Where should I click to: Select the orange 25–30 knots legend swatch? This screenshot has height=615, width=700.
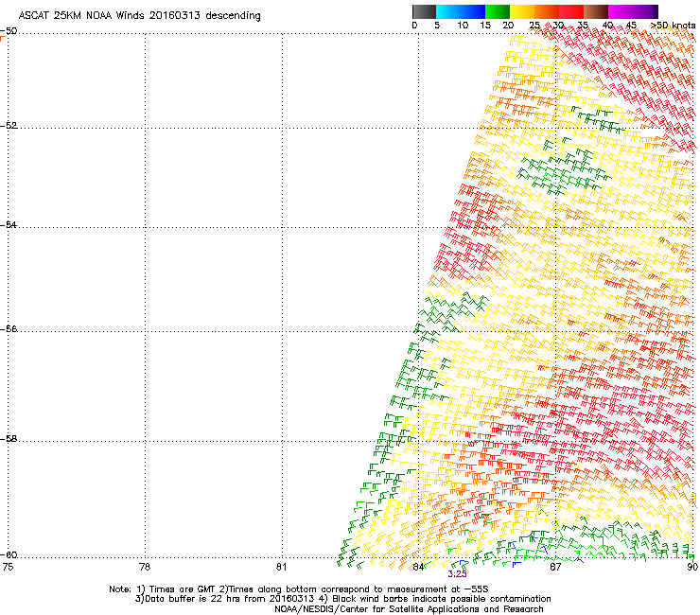pyautogui.click(x=547, y=11)
